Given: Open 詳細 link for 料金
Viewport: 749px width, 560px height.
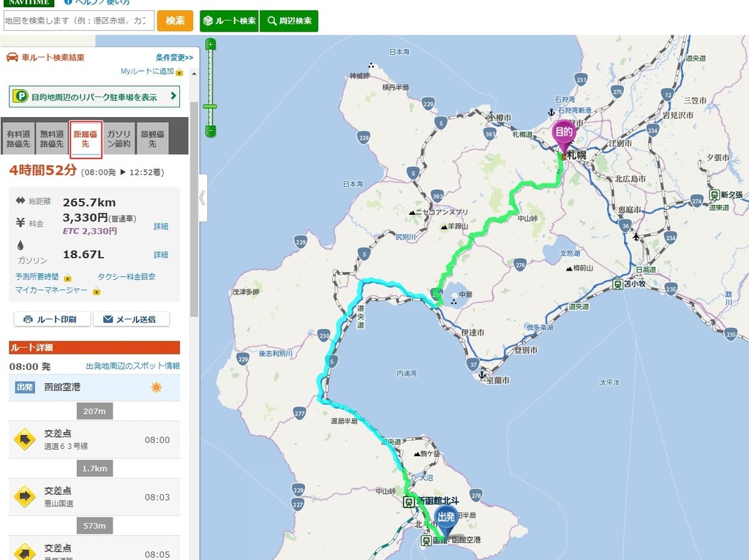Looking at the screenshot, I should click(161, 227).
